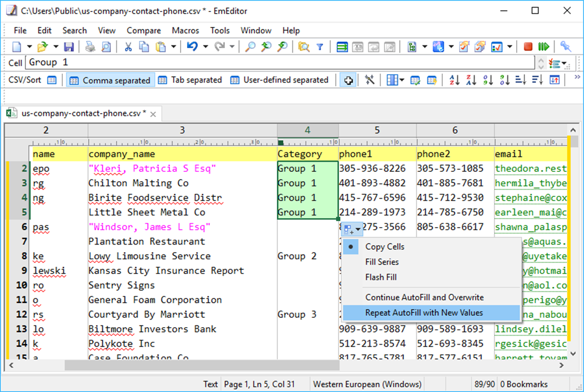Image resolution: width=584 pixels, height=392 pixels.
Task: Switch to Tab separated mode
Action: [x=195, y=80]
